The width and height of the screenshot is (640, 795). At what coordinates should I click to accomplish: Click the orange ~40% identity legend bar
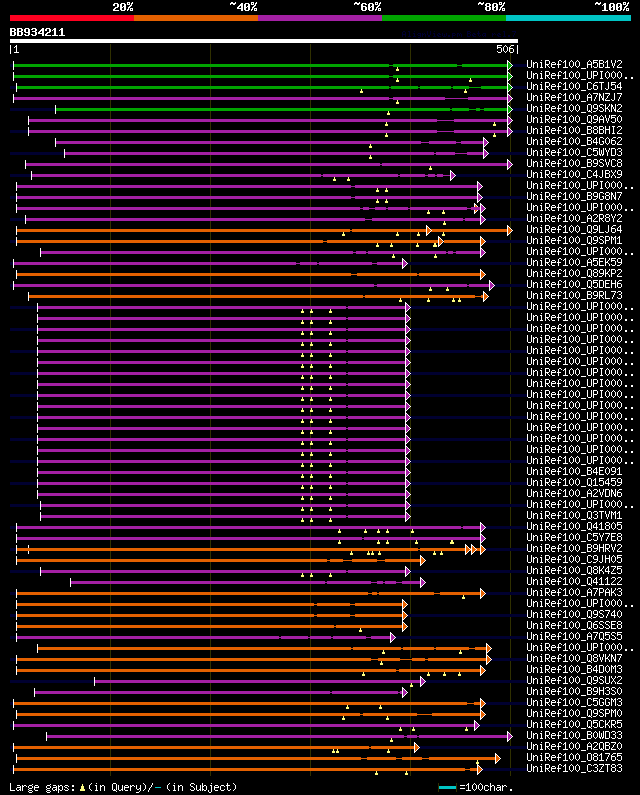tap(196, 18)
